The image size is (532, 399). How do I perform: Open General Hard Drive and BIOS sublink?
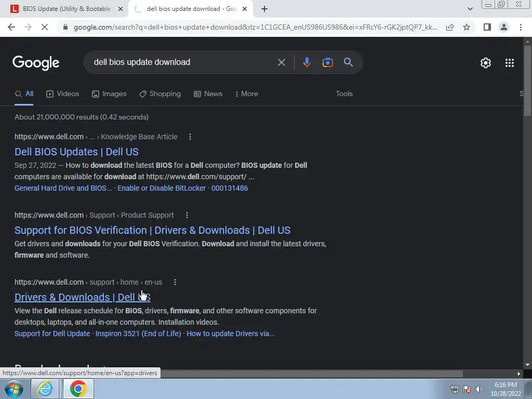(x=63, y=188)
